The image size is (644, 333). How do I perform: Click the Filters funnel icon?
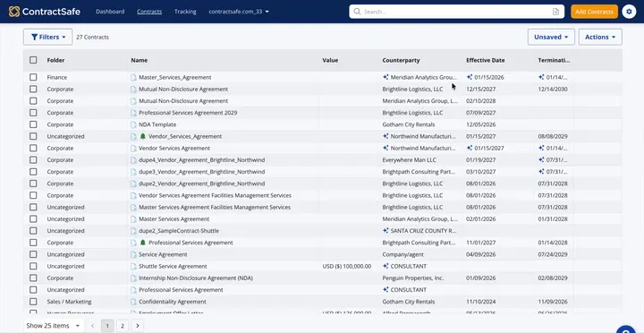(35, 37)
